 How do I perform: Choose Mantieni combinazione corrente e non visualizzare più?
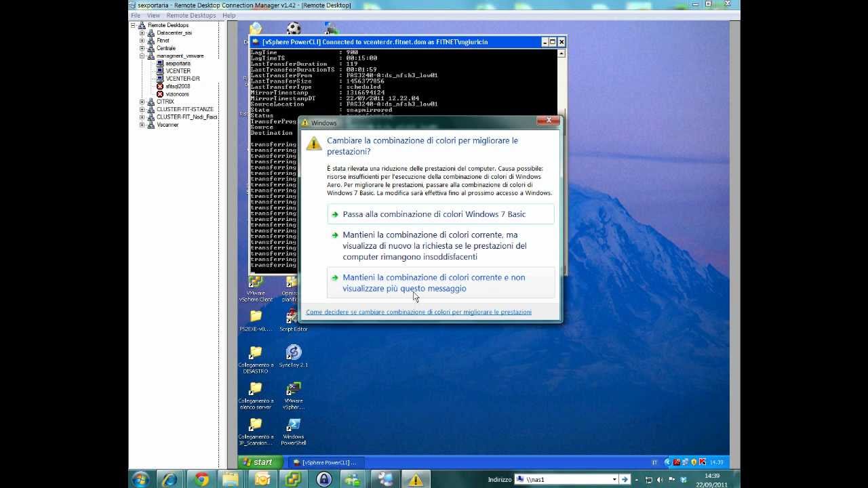coord(440,283)
